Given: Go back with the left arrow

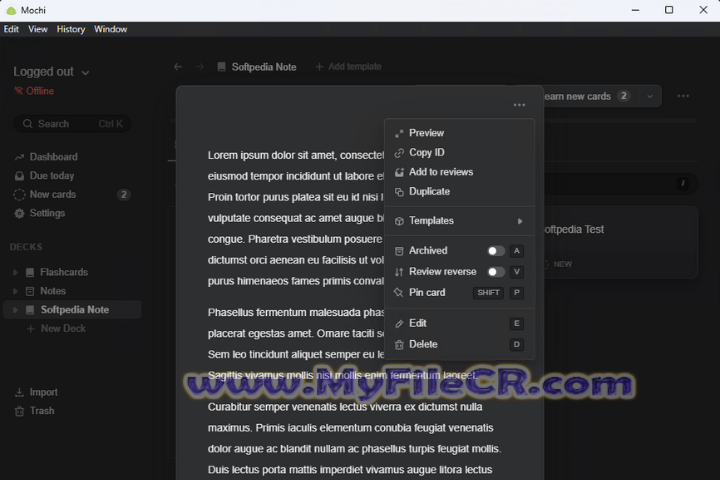Looking at the screenshot, I should coord(178,67).
